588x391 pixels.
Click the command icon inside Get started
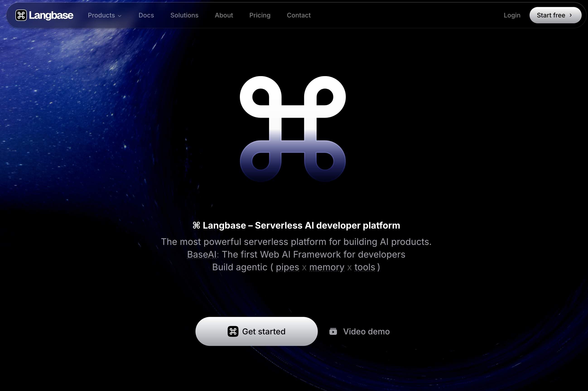click(233, 331)
